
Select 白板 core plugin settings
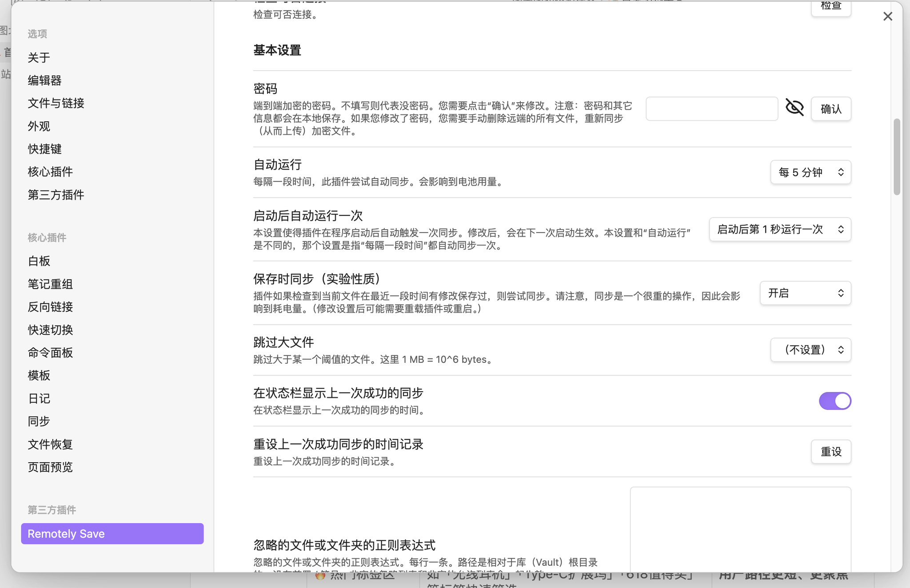[39, 261]
